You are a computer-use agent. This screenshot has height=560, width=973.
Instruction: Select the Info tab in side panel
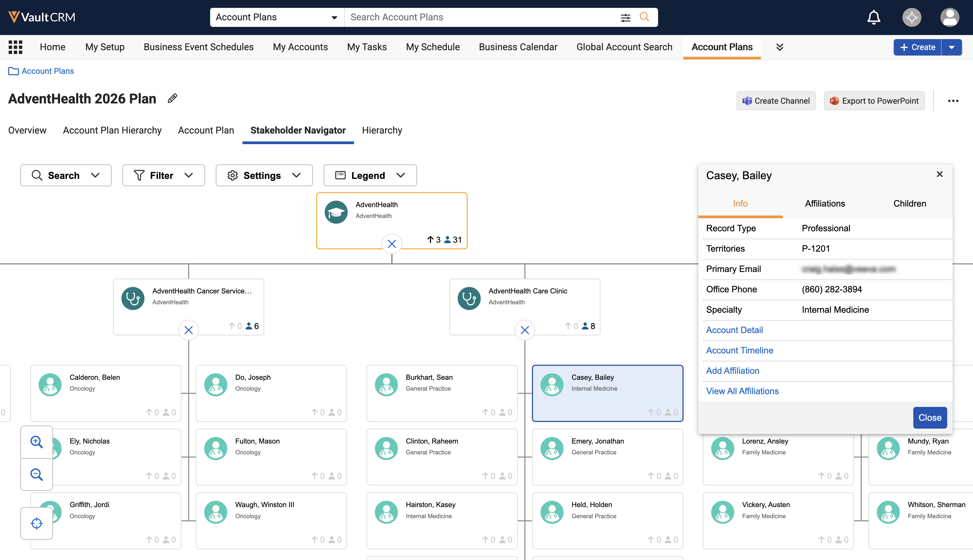coord(740,204)
